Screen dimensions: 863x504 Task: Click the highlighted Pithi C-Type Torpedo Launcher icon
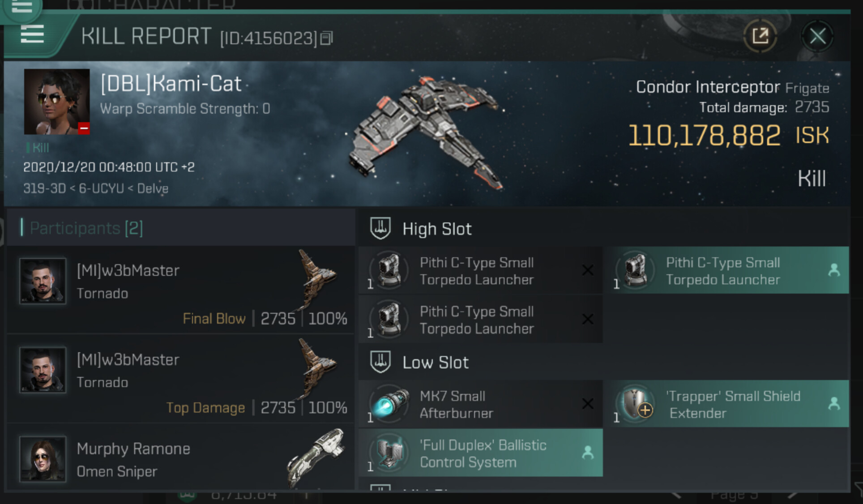pos(636,270)
